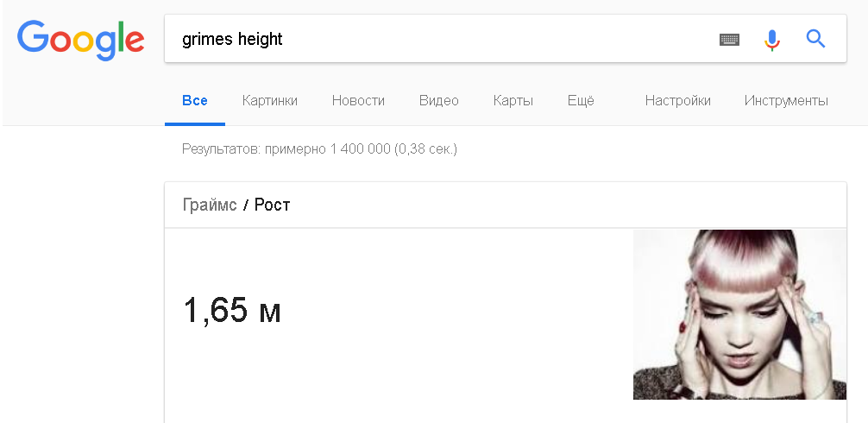Follow the Граймс link in the card

coord(210,205)
